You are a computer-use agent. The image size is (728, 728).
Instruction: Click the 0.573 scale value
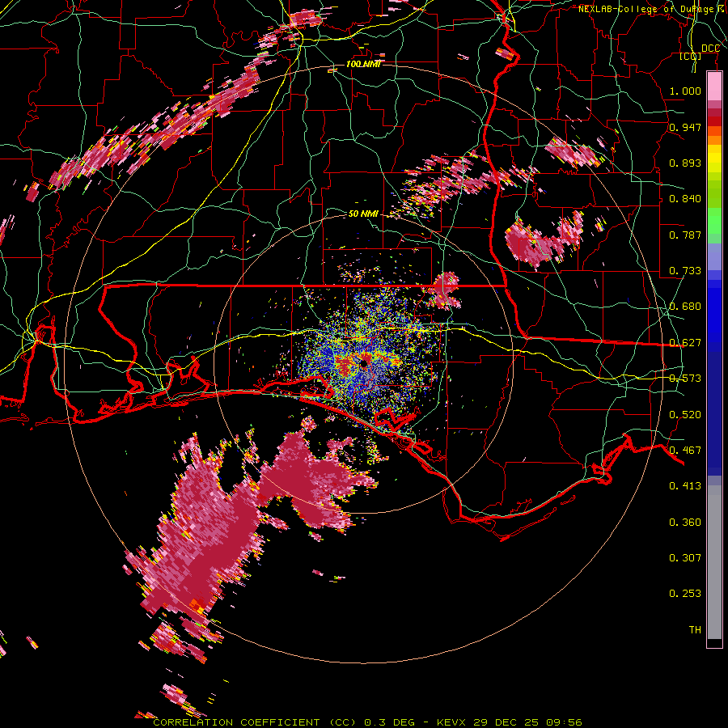tap(685, 379)
